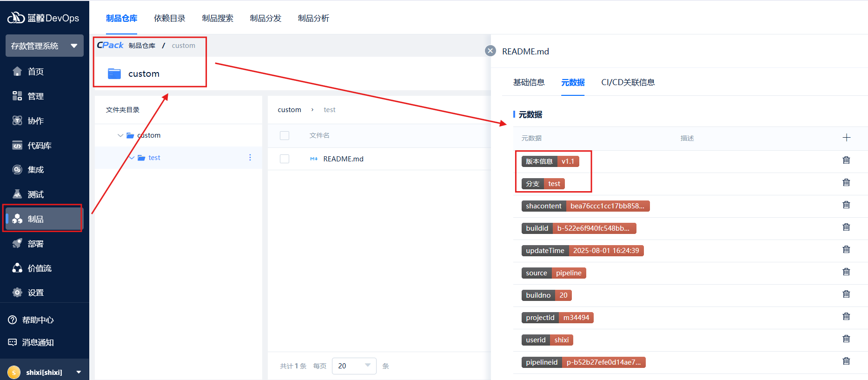Click the custom breadcrumb link in file path
The height and width of the screenshot is (380, 868).
click(x=289, y=110)
